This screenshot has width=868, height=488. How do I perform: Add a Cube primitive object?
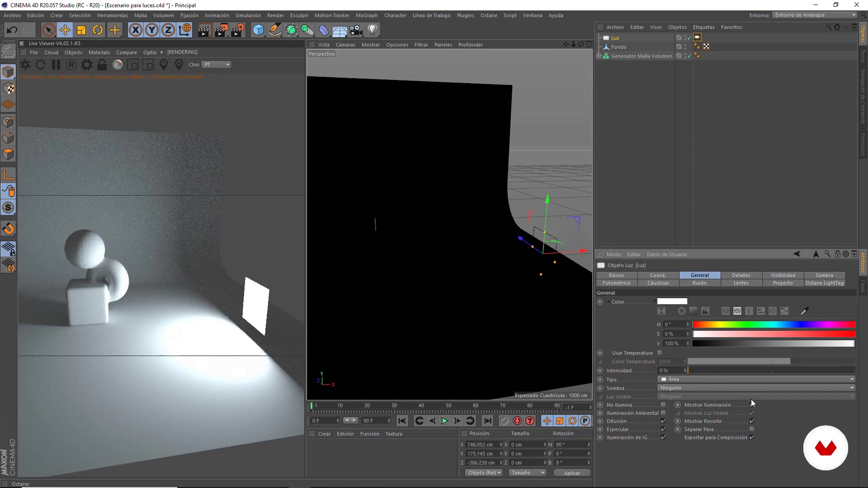coord(258,30)
